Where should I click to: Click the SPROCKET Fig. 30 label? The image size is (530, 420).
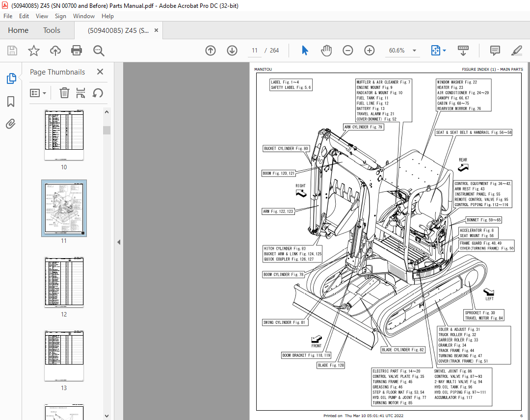coord(479,313)
